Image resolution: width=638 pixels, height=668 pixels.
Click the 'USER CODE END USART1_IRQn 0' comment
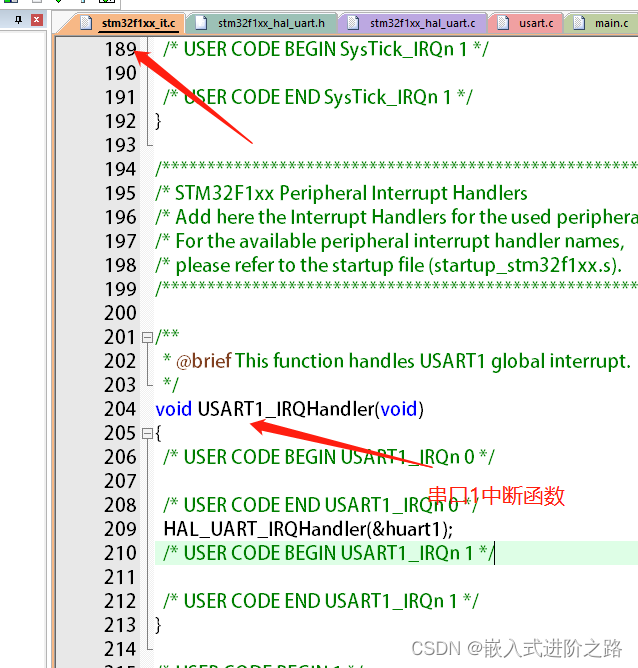(x=321, y=506)
